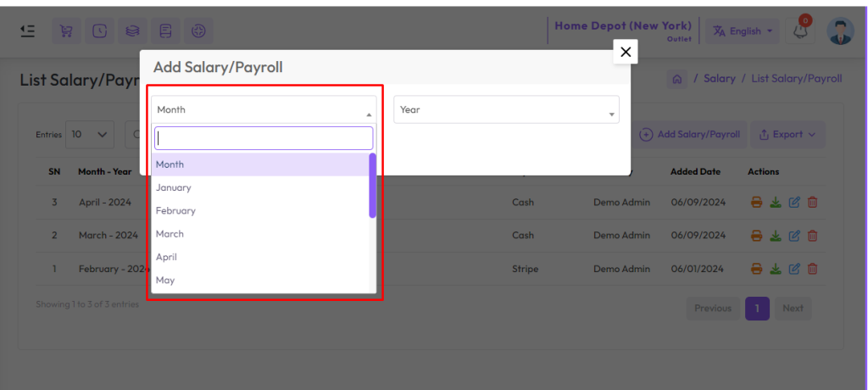Choose January from month list
Screen dimensions: 868x390
click(260, 188)
